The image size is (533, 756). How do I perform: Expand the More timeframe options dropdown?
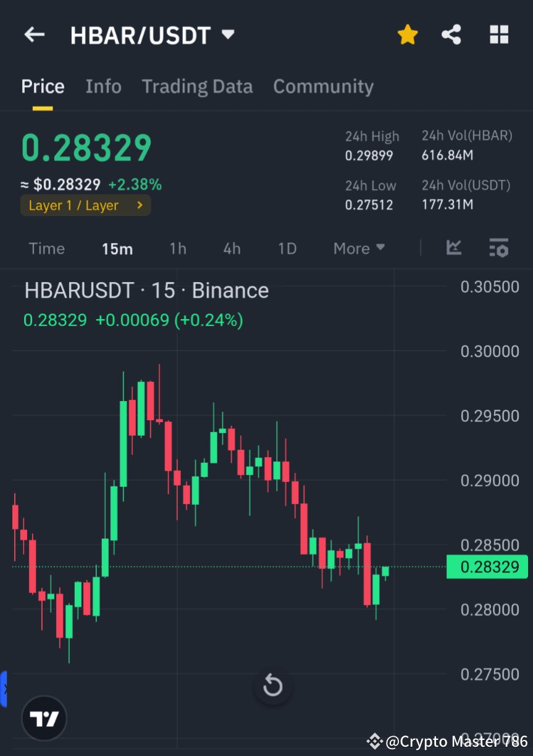point(358,248)
